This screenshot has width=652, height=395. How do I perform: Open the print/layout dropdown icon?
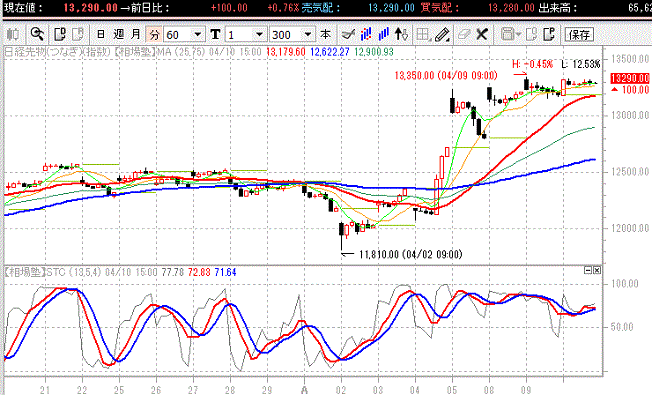pos(510,35)
